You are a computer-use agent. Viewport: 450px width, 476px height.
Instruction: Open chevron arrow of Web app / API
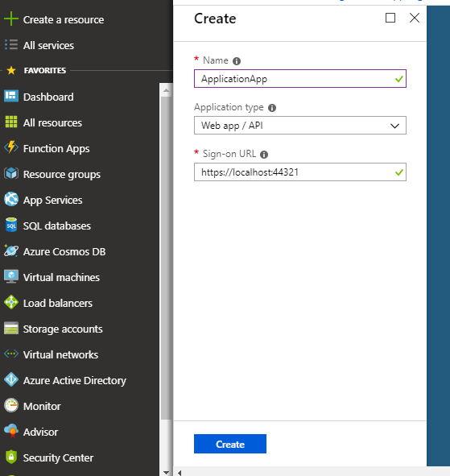point(394,126)
